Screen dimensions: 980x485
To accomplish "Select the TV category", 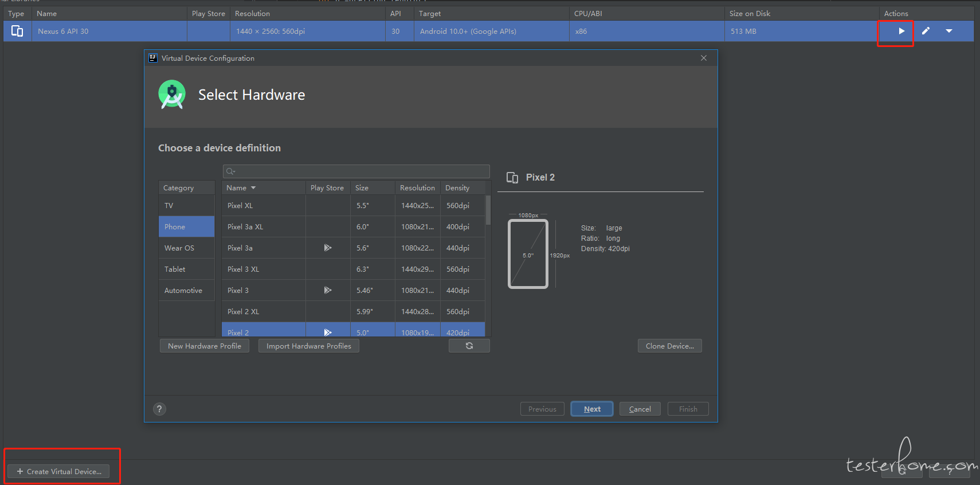I will point(186,205).
